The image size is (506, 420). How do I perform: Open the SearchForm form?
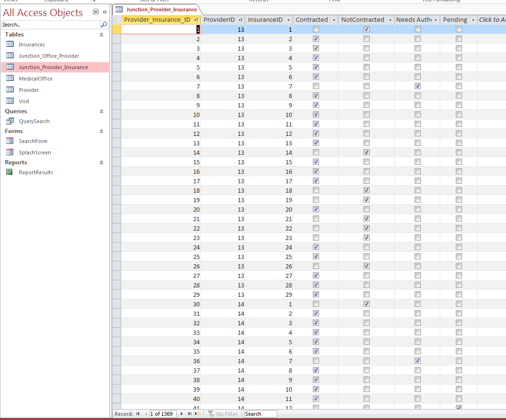pos(33,141)
